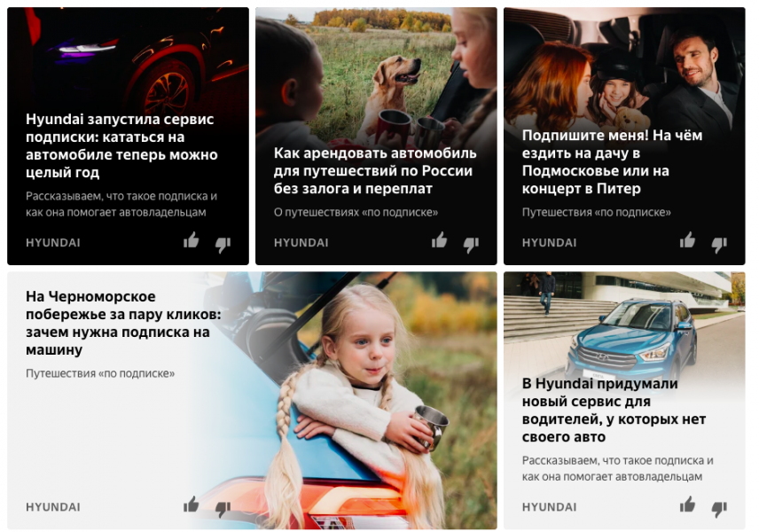Open headline 'Hyundai запустила сервис подписки'
The height and width of the screenshot is (532, 759).
click(x=121, y=145)
